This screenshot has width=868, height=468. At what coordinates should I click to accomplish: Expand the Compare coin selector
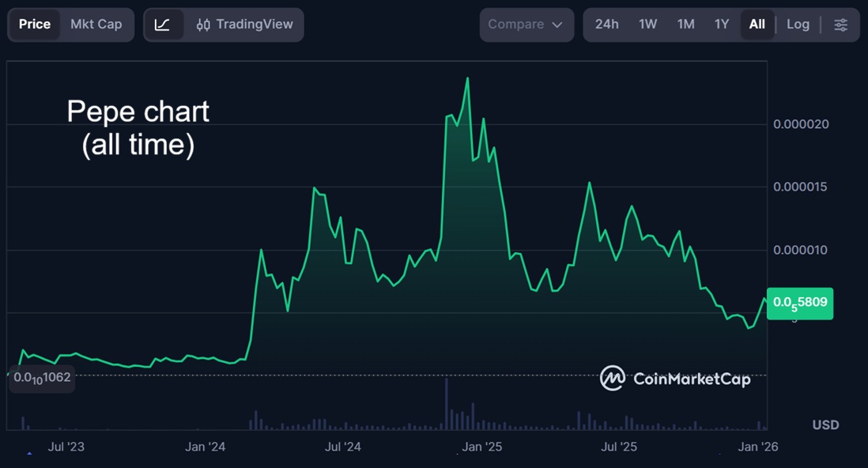[x=526, y=25]
